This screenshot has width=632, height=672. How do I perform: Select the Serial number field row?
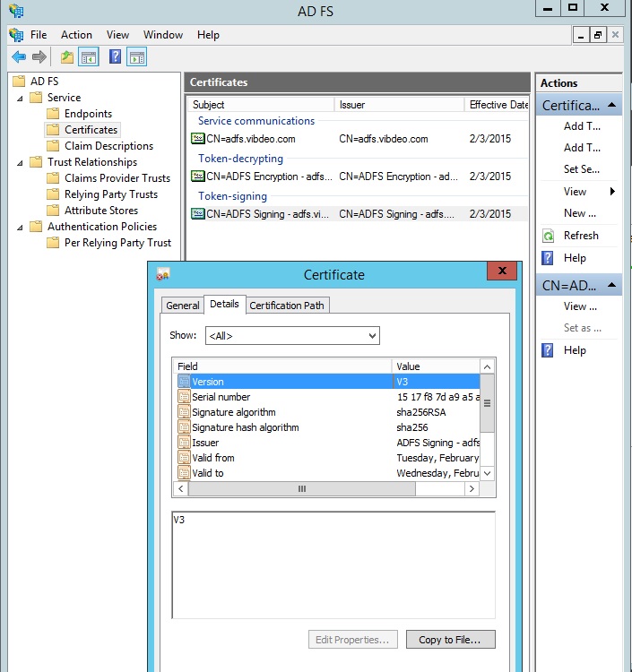click(x=221, y=397)
